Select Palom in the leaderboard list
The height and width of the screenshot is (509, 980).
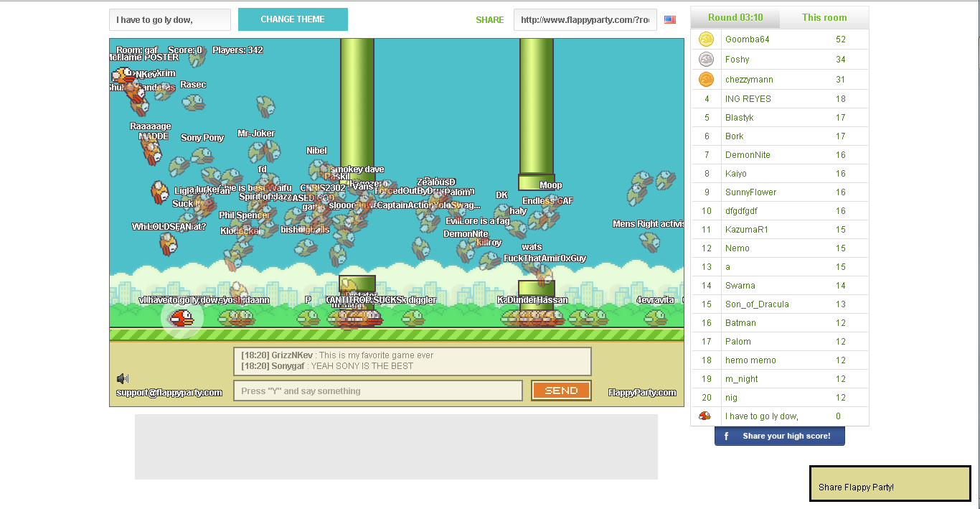780,342
